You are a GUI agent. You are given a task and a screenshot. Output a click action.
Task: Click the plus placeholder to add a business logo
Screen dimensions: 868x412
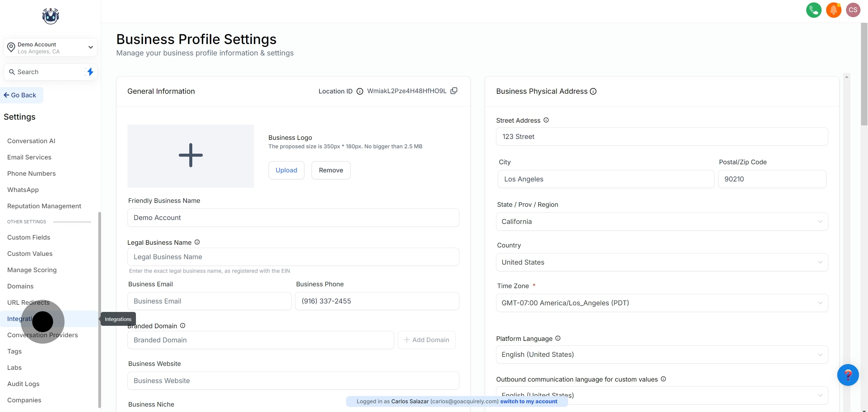pos(190,155)
